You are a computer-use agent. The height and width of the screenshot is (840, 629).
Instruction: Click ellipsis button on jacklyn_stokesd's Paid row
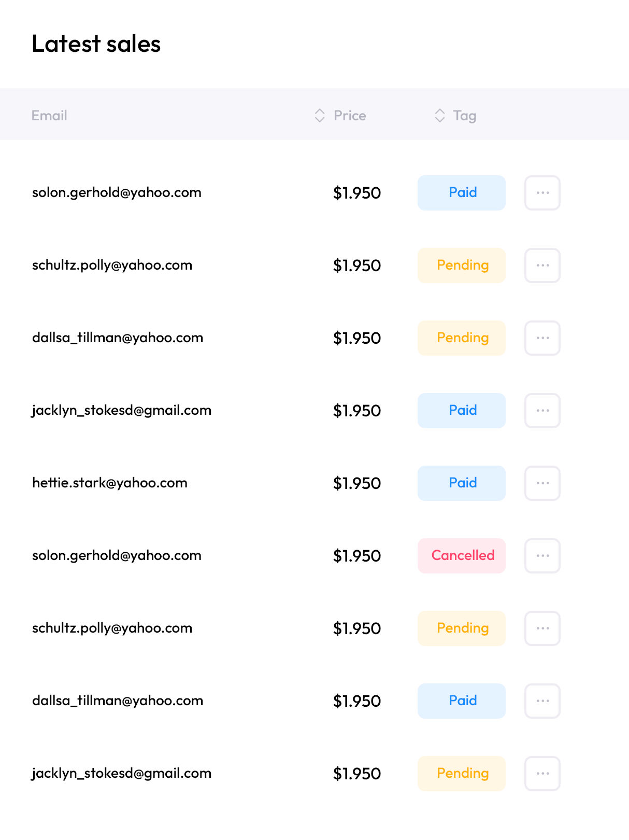[542, 410]
